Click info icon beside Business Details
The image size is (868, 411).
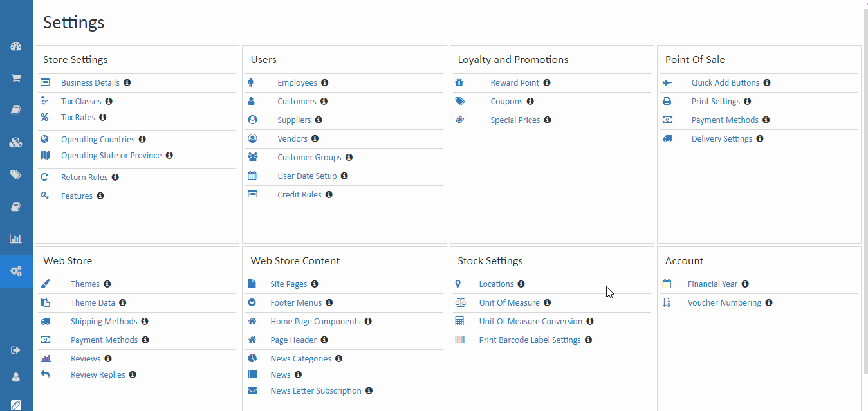tap(127, 83)
